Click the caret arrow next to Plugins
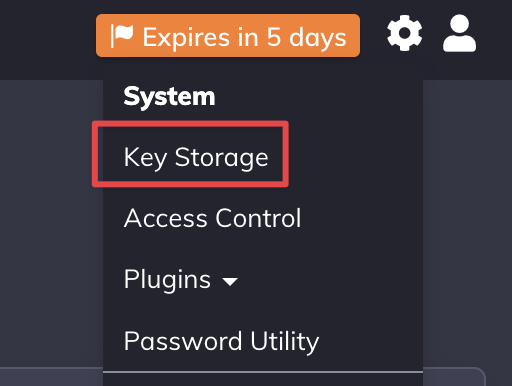Screen dimensions: 512x386 click(x=230, y=282)
